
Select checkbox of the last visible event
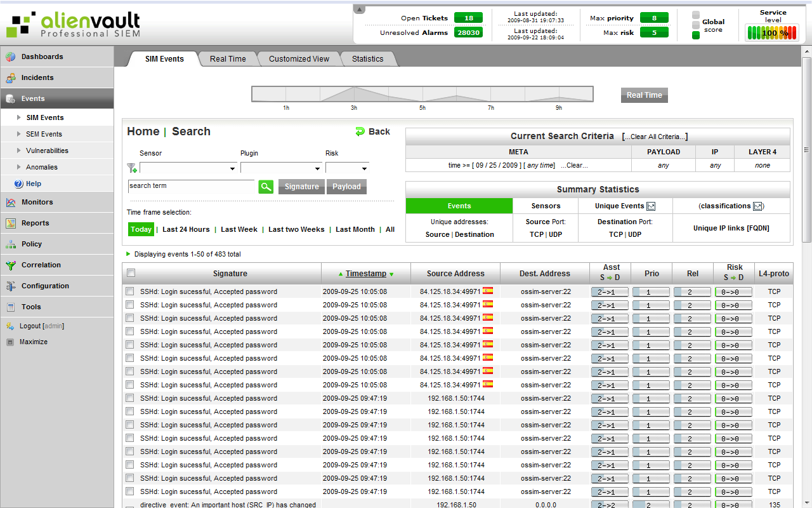pyautogui.click(x=130, y=491)
